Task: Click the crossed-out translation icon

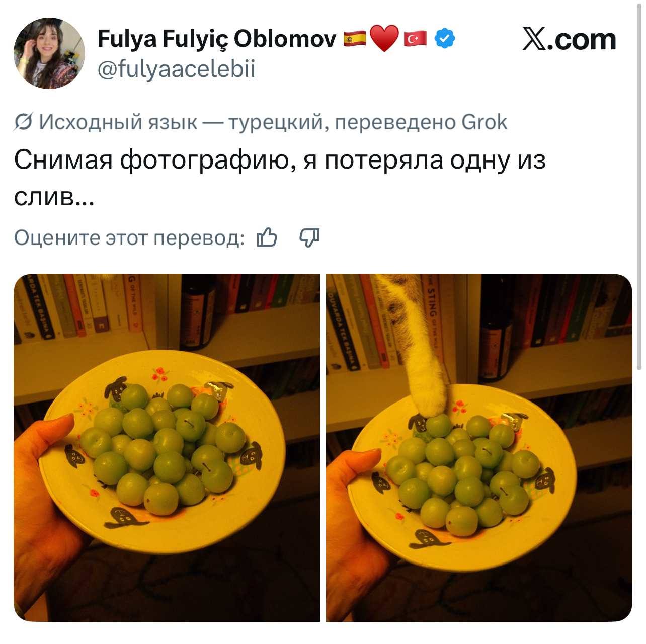Action: click(x=24, y=122)
